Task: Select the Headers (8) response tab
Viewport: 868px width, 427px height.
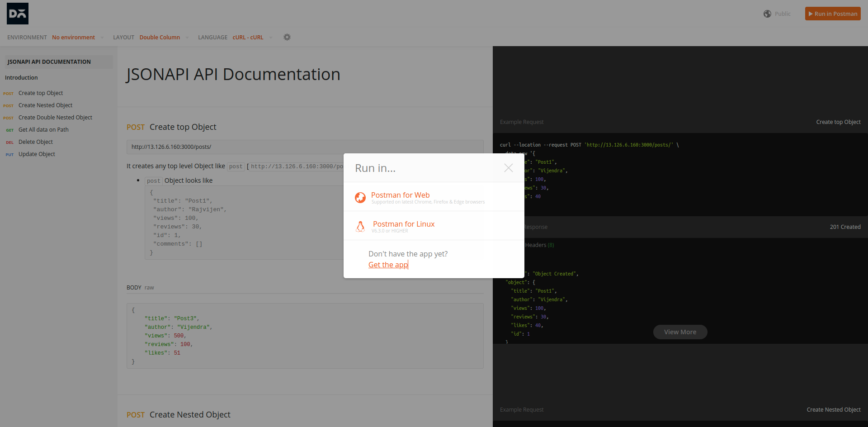Action: (539, 245)
